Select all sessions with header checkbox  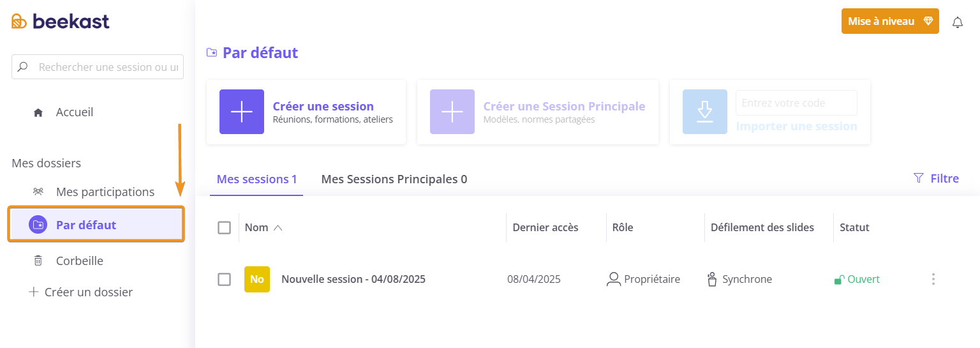pyautogui.click(x=224, y=227)
